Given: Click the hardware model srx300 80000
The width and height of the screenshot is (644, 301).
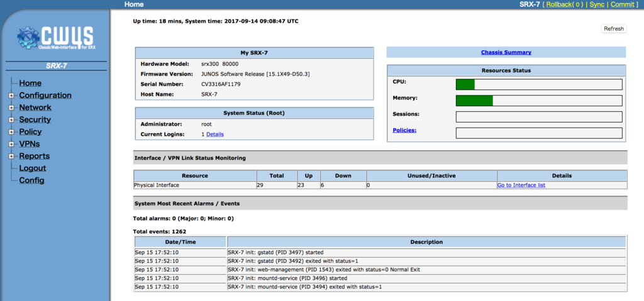Looking at the screenshot, I should [219, 64].
